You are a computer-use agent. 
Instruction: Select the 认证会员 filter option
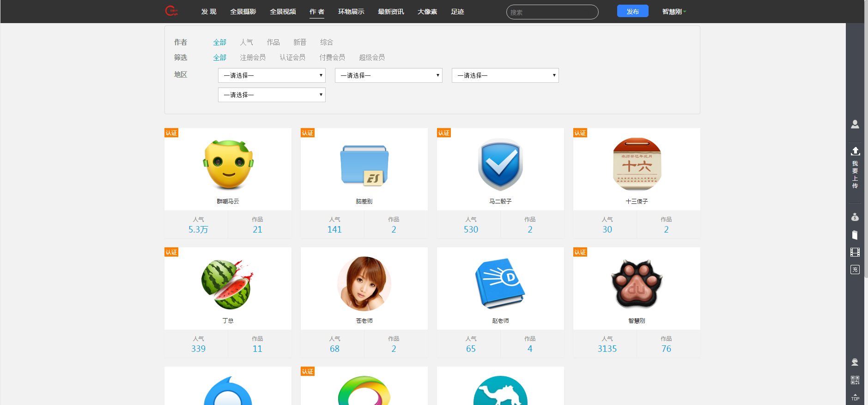pyautogui.click(x=292, y=57)
